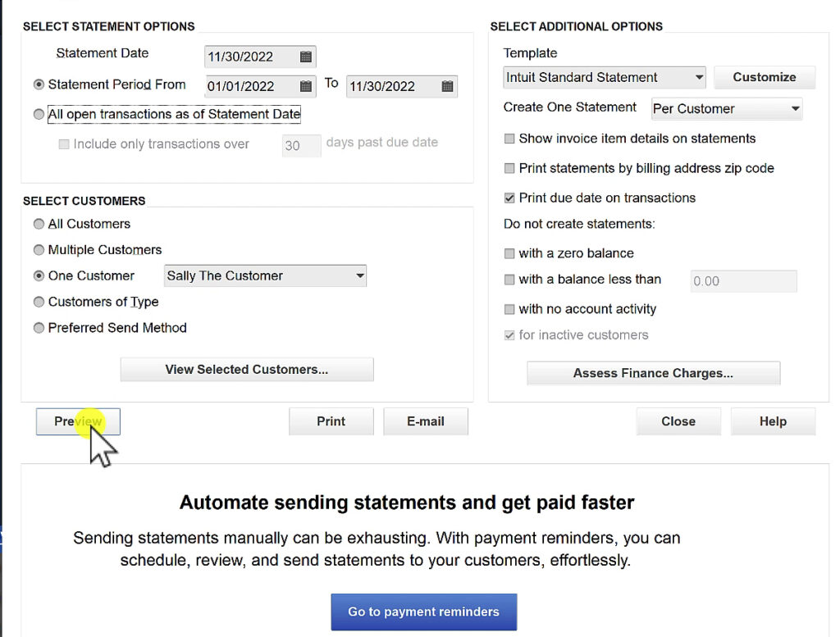Open the calendar for the To date
Image resolution: width=840 pixels, height=637 pixels.
click(x=447, y=86)
